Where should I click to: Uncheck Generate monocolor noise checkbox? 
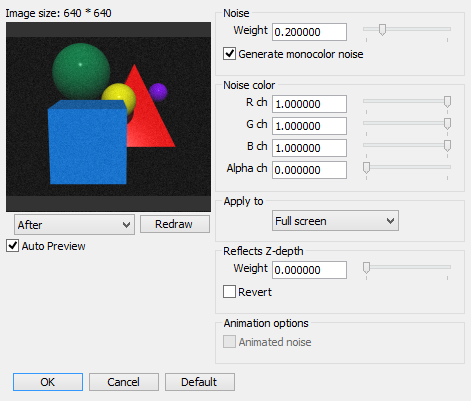[x=229, y=54]
